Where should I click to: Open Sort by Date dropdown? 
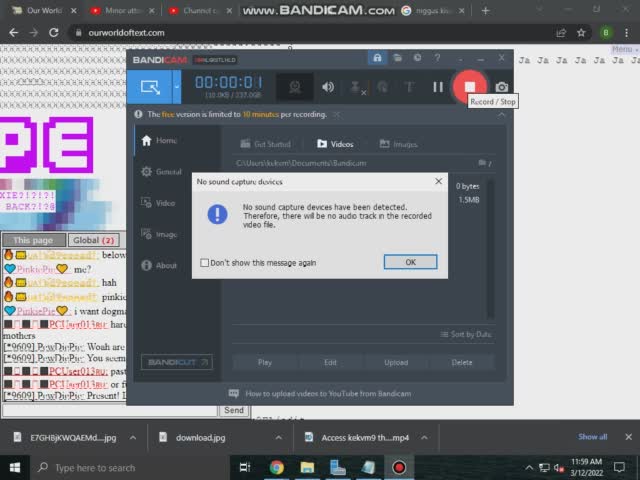click(466, 334)
